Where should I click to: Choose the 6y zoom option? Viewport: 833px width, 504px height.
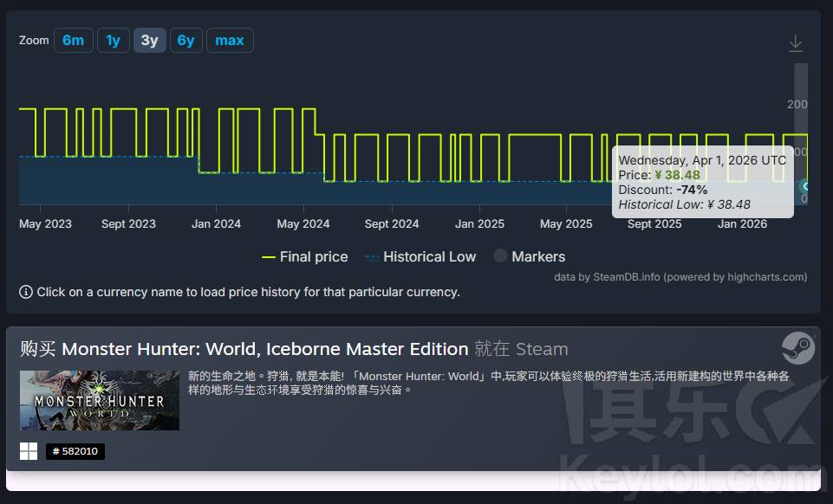185,41
